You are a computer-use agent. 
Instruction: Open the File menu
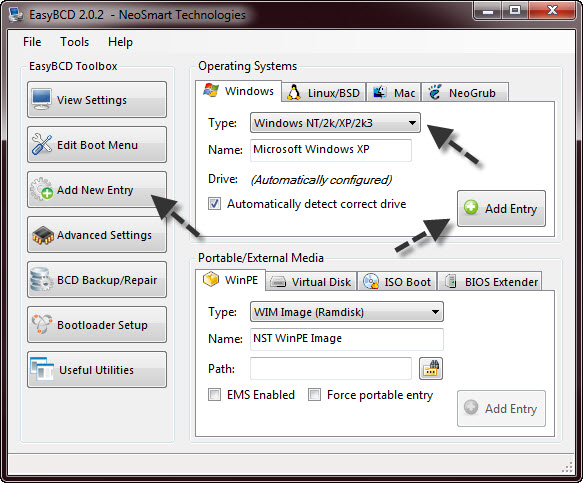point(32,42)
